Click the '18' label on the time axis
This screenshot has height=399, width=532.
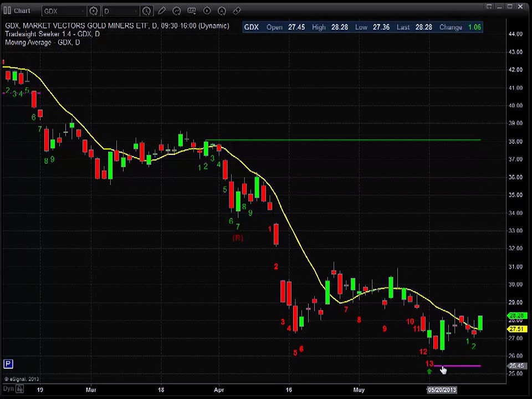pos(161,390)
